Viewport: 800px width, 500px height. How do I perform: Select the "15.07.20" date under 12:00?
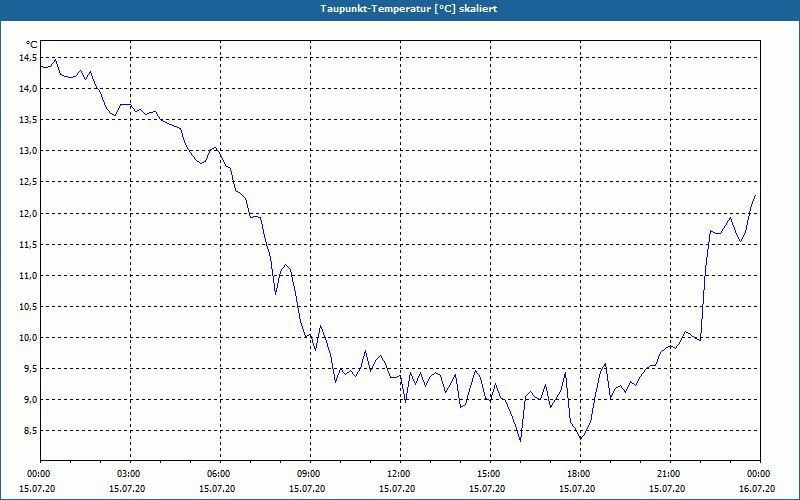[397, 489]
